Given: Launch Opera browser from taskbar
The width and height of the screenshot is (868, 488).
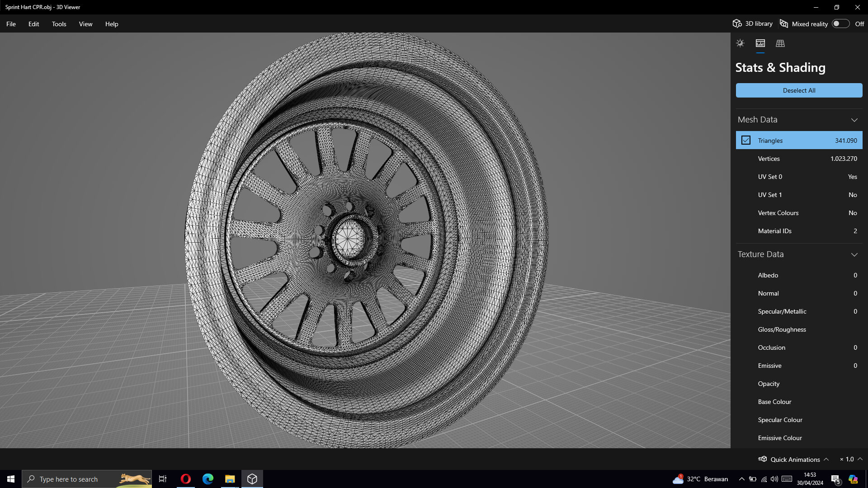Looking at the screenshot, I should (185, 479).
